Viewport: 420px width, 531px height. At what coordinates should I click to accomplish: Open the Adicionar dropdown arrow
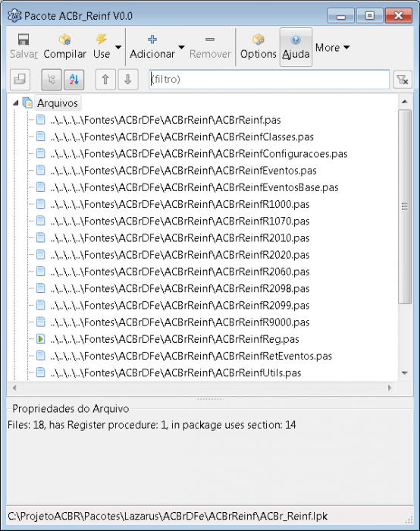[x=181, y=47]
